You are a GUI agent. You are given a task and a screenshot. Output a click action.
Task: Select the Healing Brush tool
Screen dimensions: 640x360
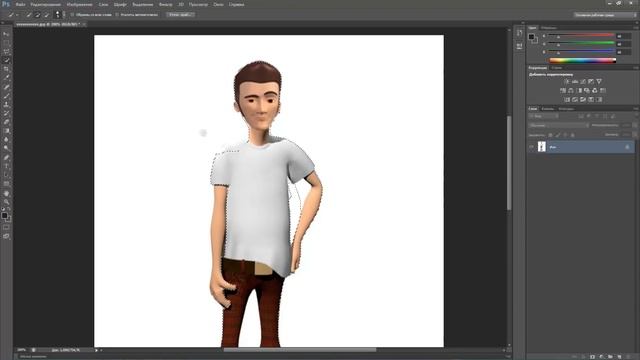6,87
